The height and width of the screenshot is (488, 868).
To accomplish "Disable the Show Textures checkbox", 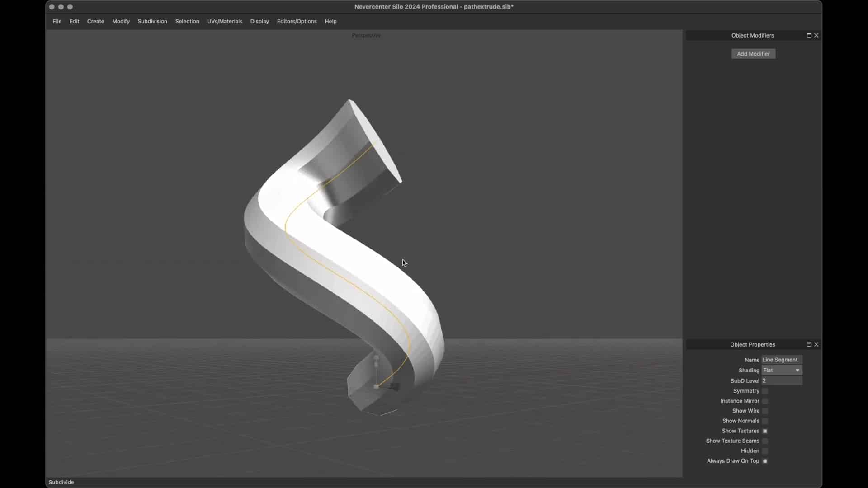I will (x=765, y=431).
